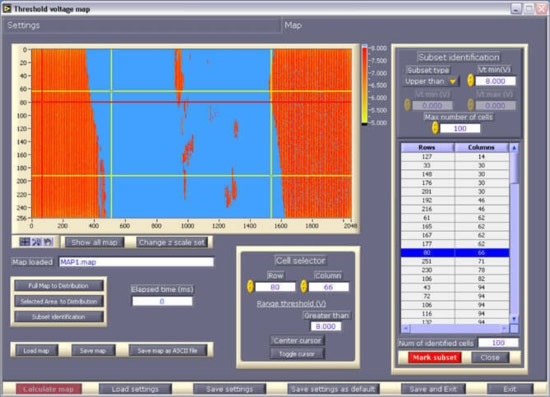
Task: Click the Row stepper knob in Cell selector
Action: [250, 287]
